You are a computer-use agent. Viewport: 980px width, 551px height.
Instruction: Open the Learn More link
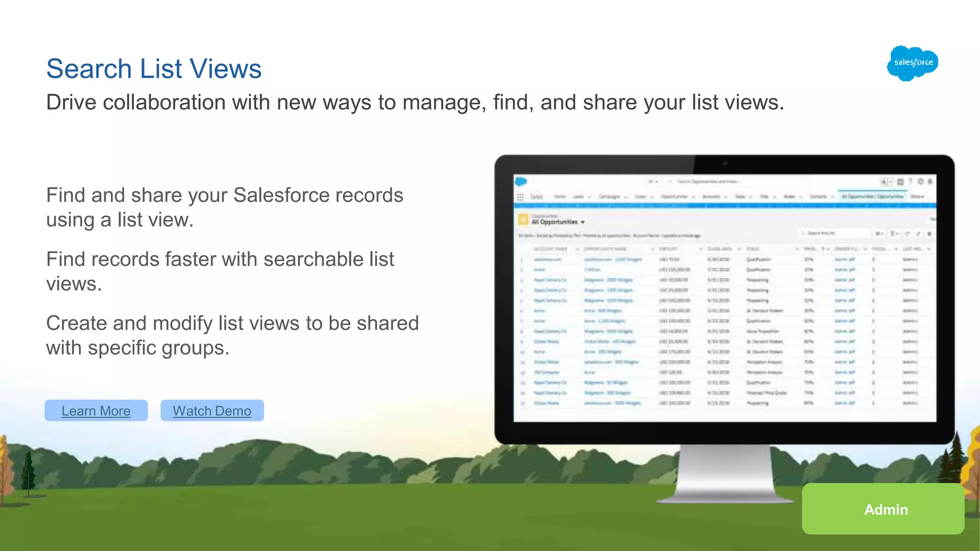click(96, 411)
